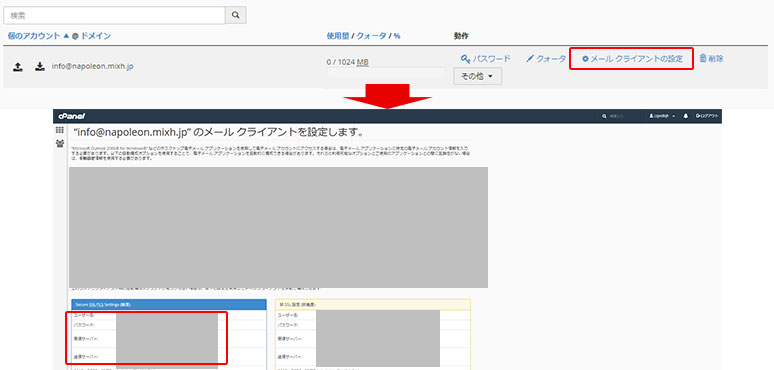
Task: Select the info@napoleon.mixh.jp account text
Action: pos(92,66)
